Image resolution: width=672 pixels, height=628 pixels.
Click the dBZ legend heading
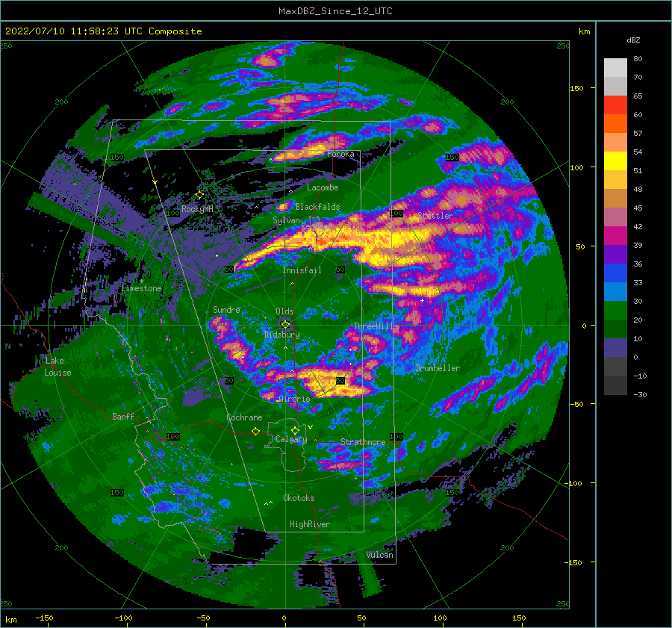click(633, 40)
